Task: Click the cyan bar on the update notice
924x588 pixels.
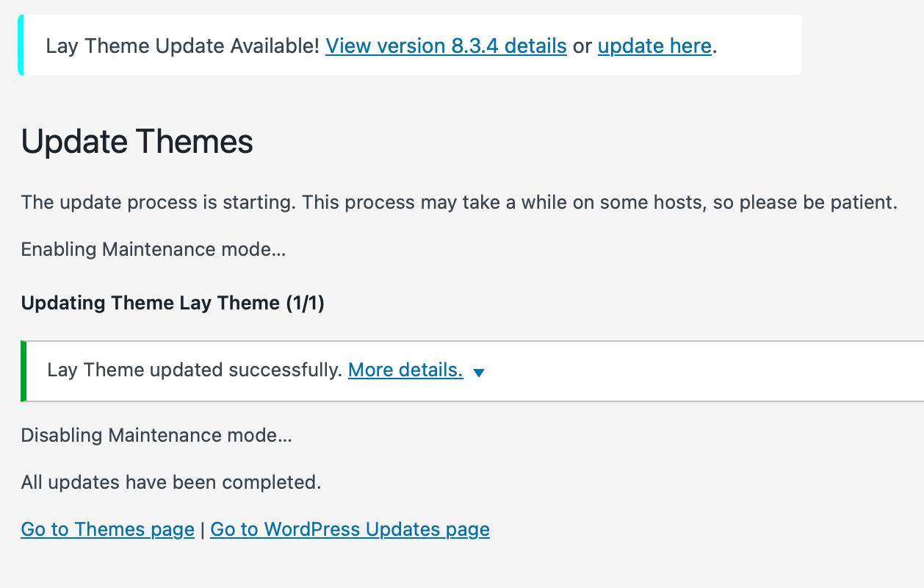Action: tap(21, 45)
